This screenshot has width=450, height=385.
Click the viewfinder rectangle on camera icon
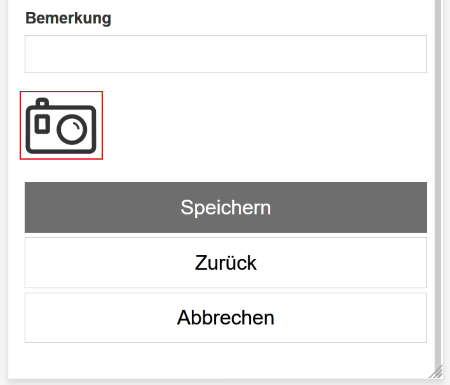42,124
